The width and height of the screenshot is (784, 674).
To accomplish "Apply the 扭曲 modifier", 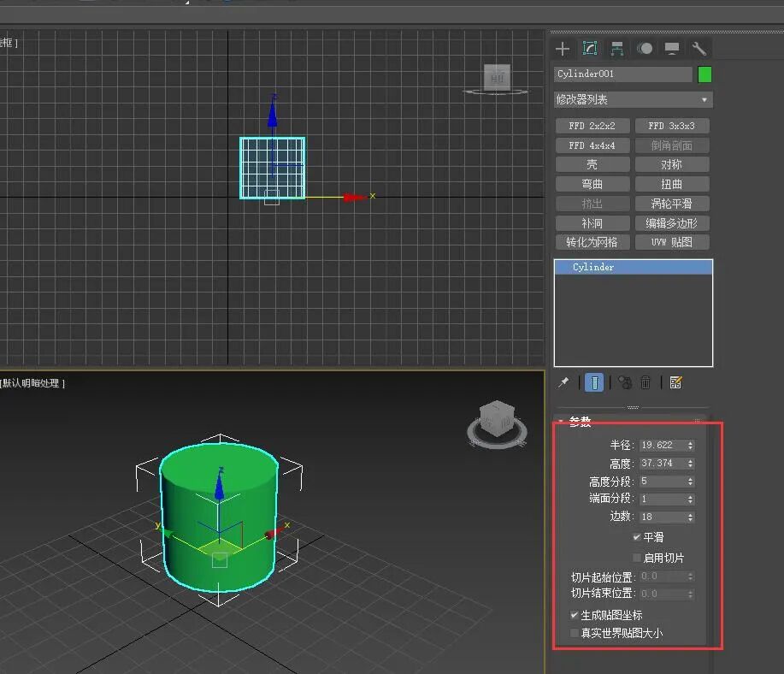I will (671, 184).
